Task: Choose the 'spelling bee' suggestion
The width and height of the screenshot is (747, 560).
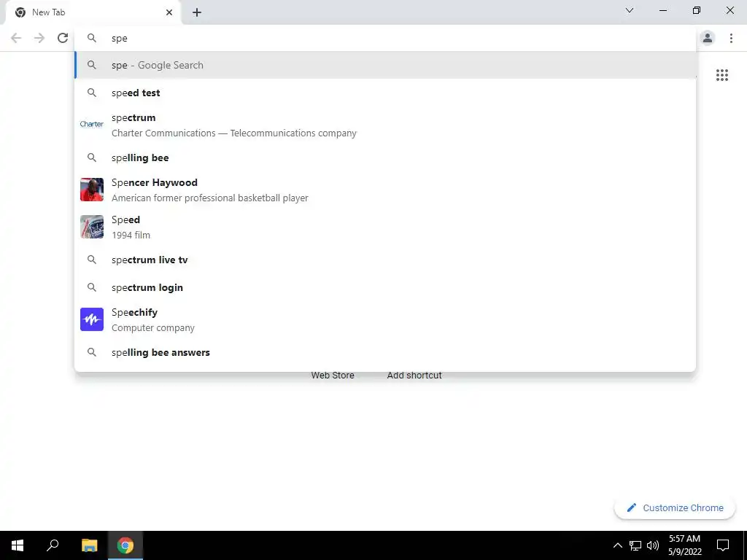Action: (x=385, y=157)
